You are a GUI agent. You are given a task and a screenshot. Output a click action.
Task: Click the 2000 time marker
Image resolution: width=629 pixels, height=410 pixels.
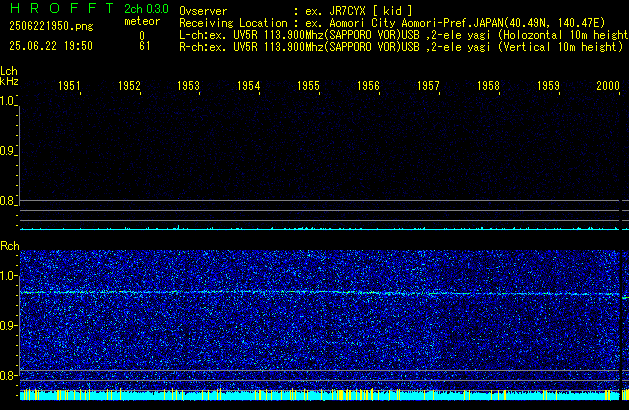click(x=608, y=86)
